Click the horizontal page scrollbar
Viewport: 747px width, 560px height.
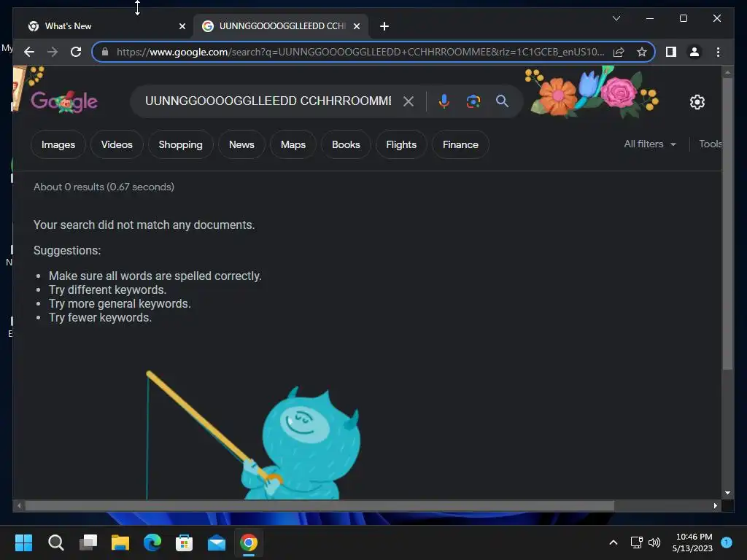point(320,506)
